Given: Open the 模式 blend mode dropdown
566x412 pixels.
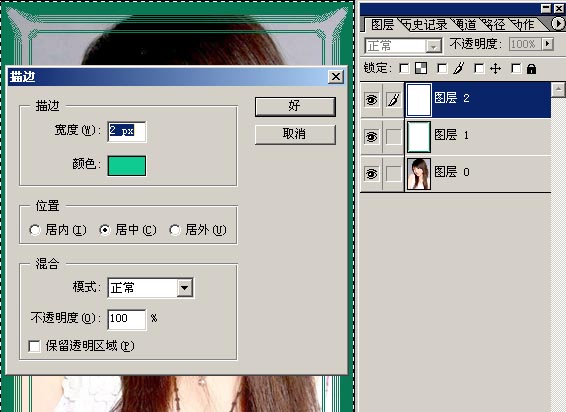Looking at the screenshot, I should pos(184,288).
